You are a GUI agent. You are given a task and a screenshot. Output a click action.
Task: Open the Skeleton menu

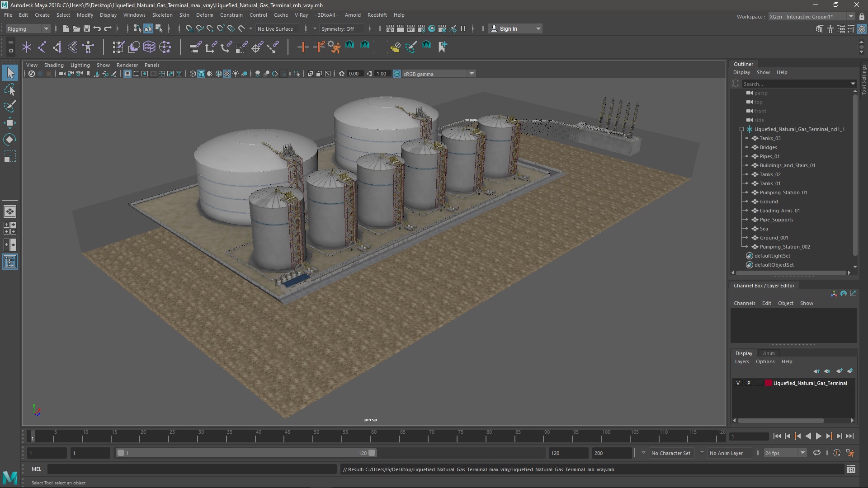[162, 15]
